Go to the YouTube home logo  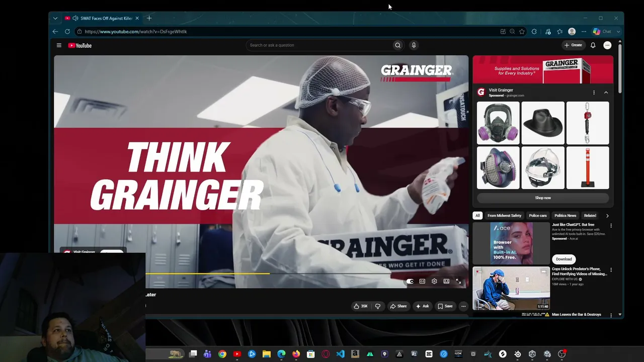80,45
